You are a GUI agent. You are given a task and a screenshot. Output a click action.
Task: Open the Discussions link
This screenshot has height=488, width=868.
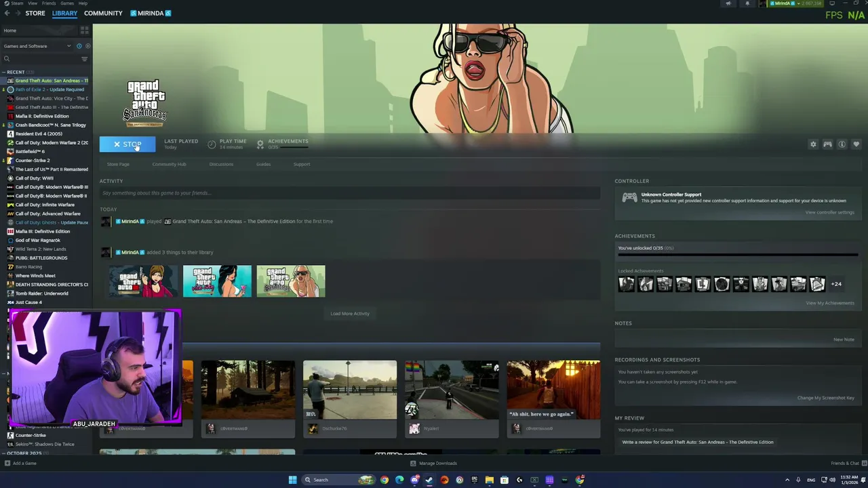click(221, 164)
